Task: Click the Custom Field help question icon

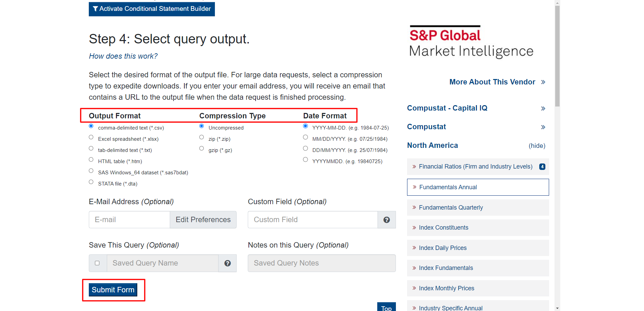Action: [x=386, y=220]
